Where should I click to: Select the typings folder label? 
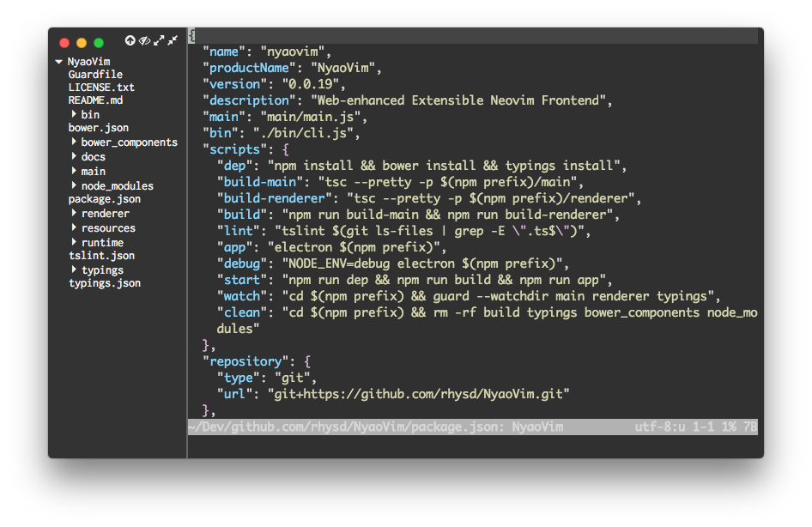click(102, 270)
